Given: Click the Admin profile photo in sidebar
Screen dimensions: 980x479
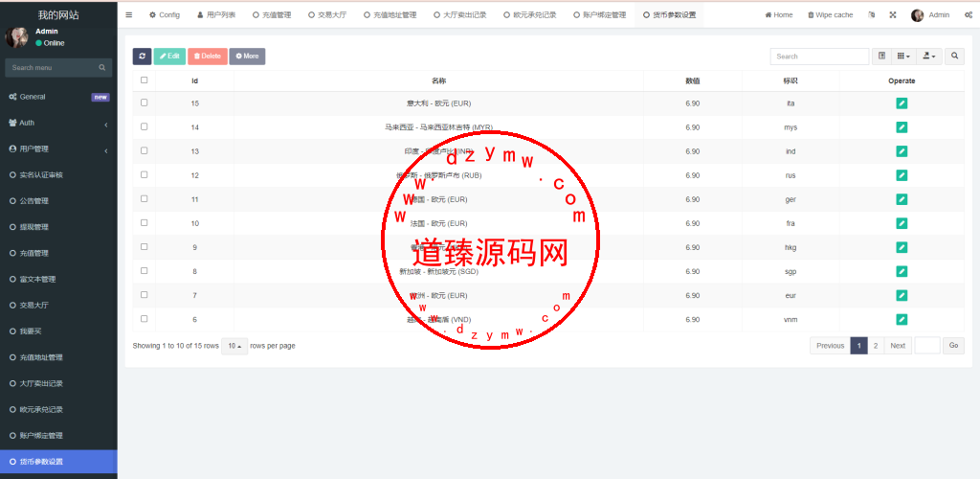Looking at the screenshot, I should pos(17,37).
